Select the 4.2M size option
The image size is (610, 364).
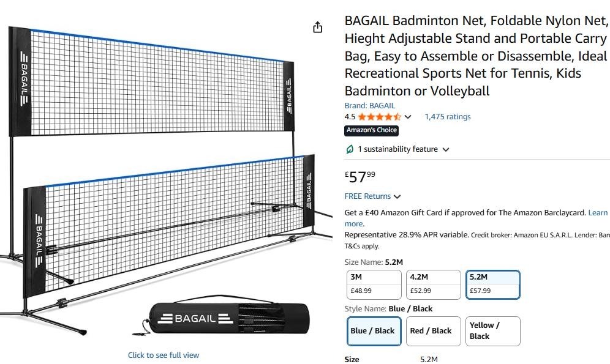[x=433, y=284]
